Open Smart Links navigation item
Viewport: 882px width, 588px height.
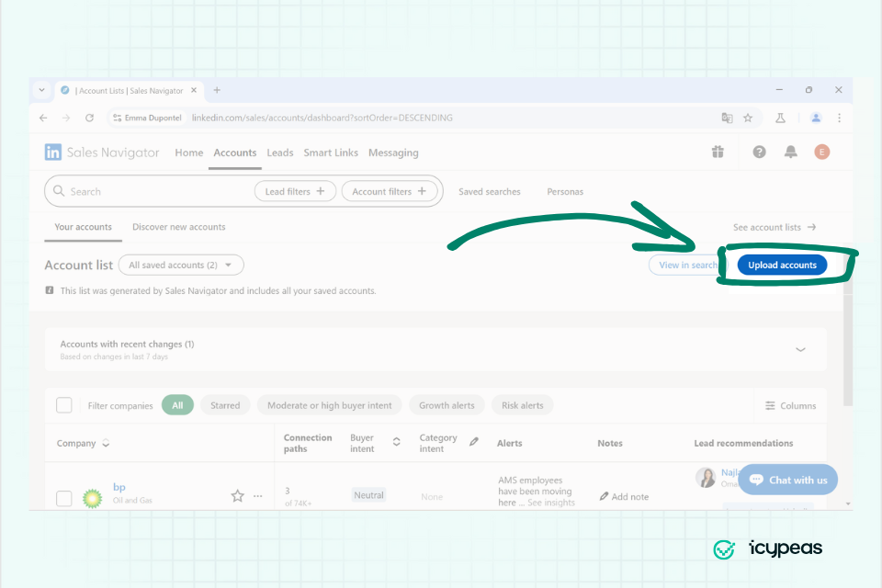pos(331,153)
